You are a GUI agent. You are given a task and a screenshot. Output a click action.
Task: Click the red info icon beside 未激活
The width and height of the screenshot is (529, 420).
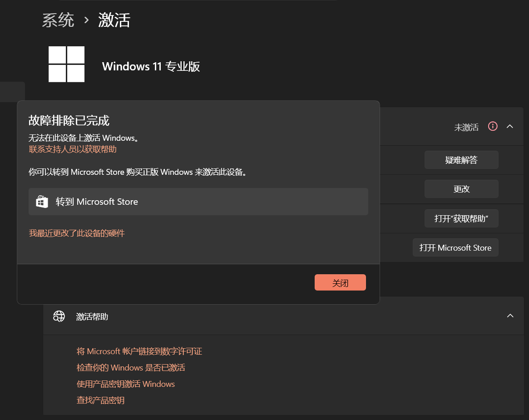pyautogui.click(x=493, y=127)
